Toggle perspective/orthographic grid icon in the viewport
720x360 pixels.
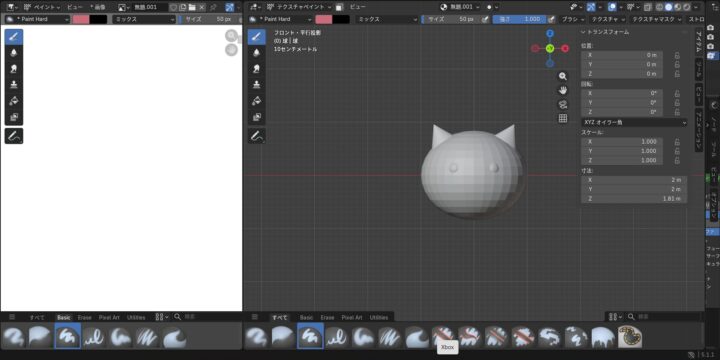click(x=562, y=118)
